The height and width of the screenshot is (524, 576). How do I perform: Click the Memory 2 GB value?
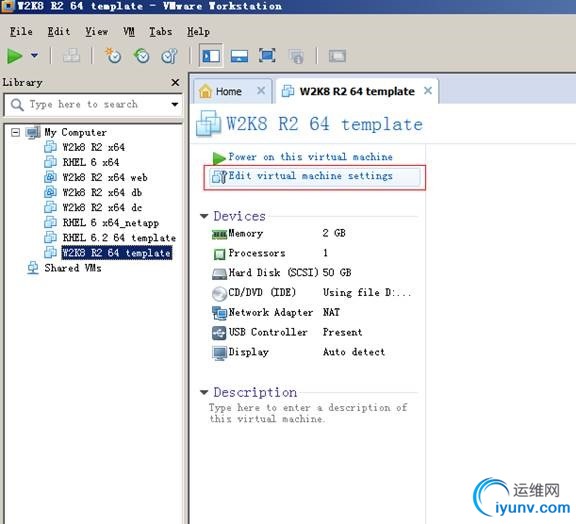(x=334, y=233)
